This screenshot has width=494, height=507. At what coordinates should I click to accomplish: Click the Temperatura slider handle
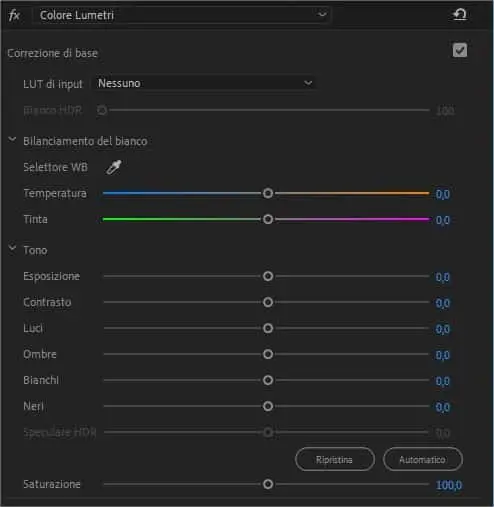(x=268, y=193)
